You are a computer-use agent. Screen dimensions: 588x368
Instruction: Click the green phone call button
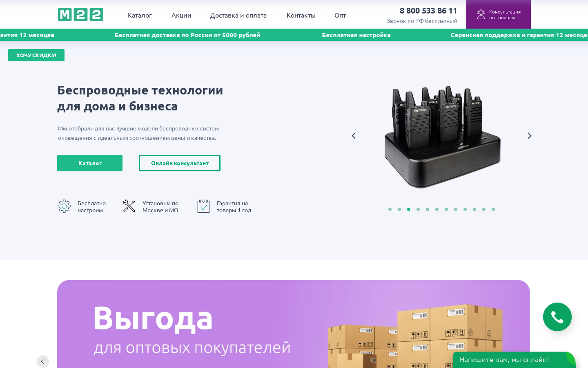click(x=557, y=317)
